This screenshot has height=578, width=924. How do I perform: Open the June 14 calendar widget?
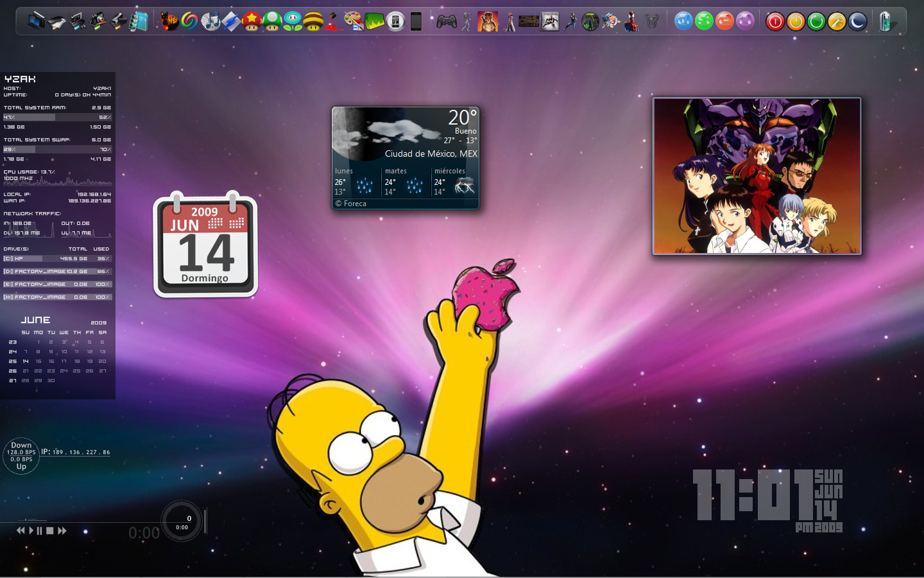(205, 245)
